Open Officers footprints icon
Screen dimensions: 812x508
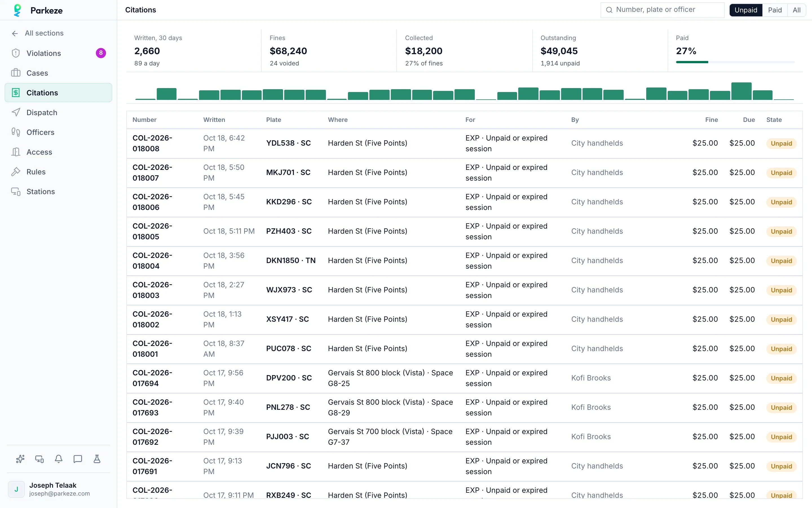click(x=16, y=132)
